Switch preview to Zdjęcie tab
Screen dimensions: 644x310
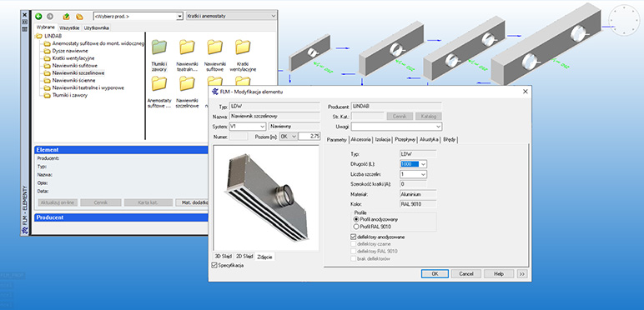pyautogui.click(x=264, y=257)
